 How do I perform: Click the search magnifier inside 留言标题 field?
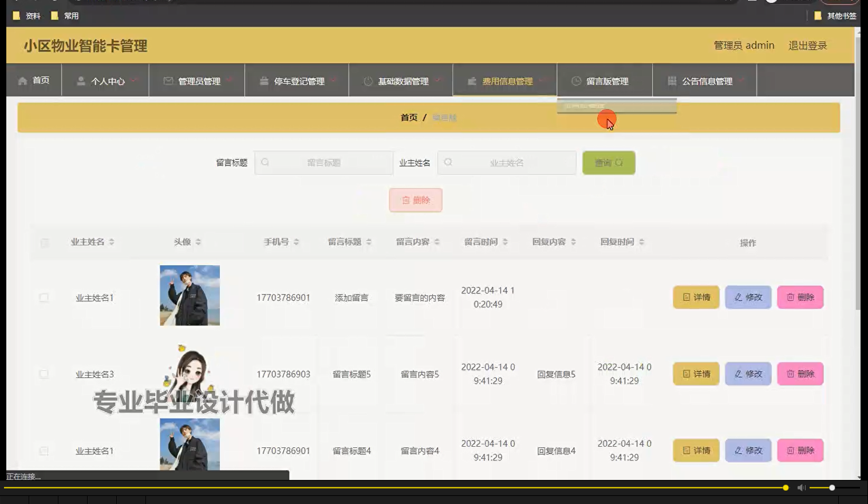(x=265, y=163)
